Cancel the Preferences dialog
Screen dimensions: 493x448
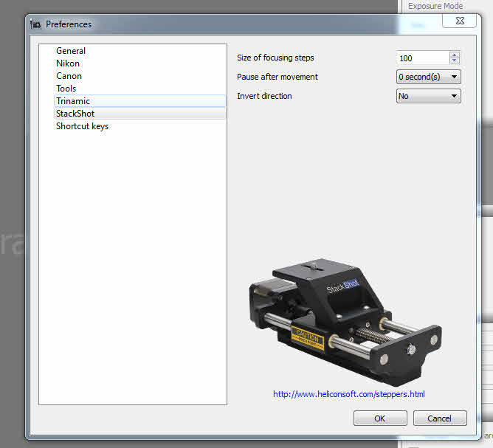[x=440, y=418]
